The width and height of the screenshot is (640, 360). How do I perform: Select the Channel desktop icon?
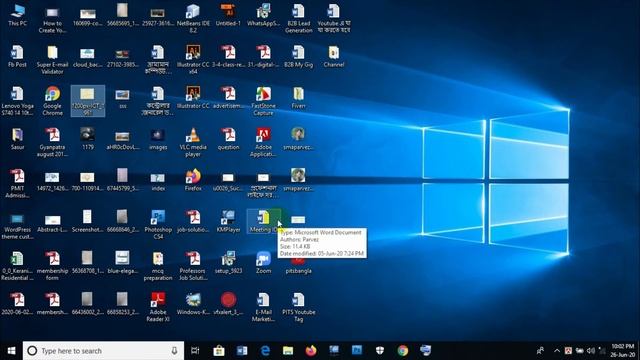tap(333, 56)
